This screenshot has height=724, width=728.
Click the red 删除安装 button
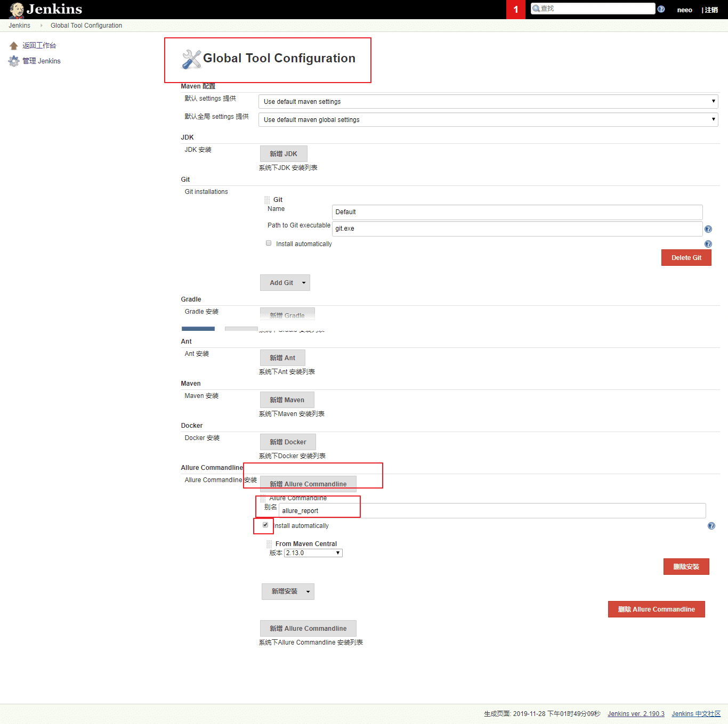click(686, 567)
